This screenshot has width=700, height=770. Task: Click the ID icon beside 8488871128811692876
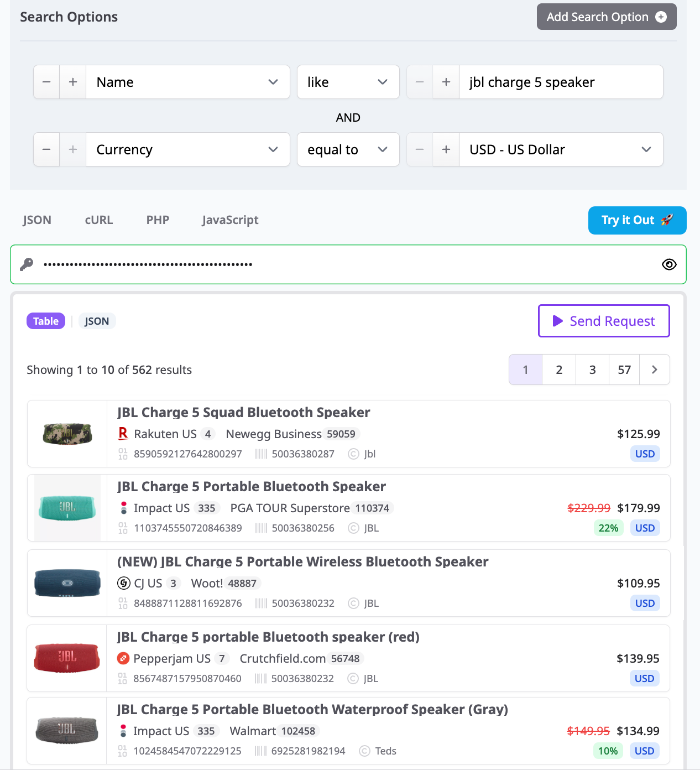123,603
